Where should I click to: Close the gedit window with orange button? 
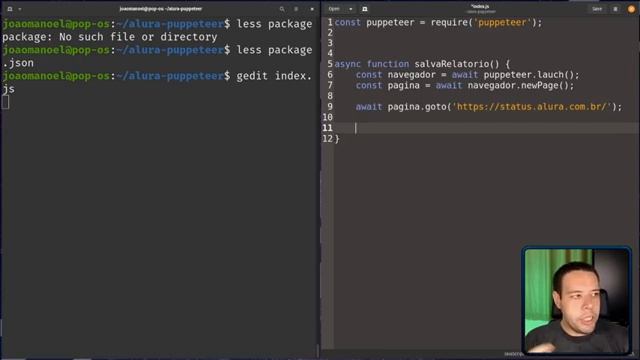point(631,9)
